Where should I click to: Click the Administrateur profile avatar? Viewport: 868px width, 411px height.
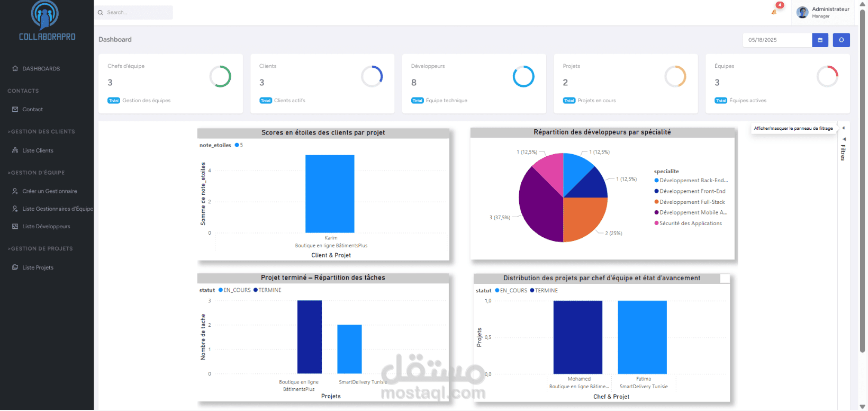click(802, 12)
